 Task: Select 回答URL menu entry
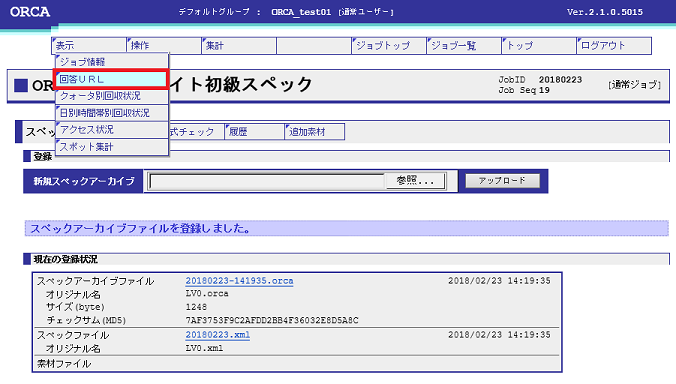(112, 79)
